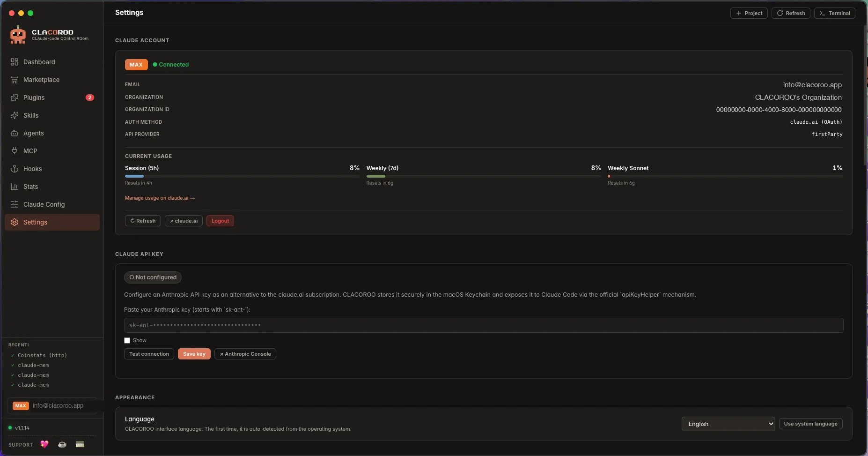The image size is (868, 456).
Task: Open the English language dropdown
Action: 728,424
